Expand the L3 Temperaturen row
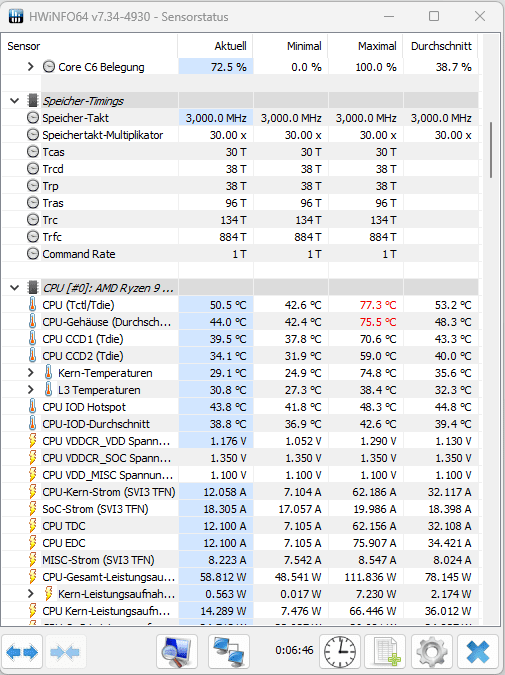 click(31, 390)
